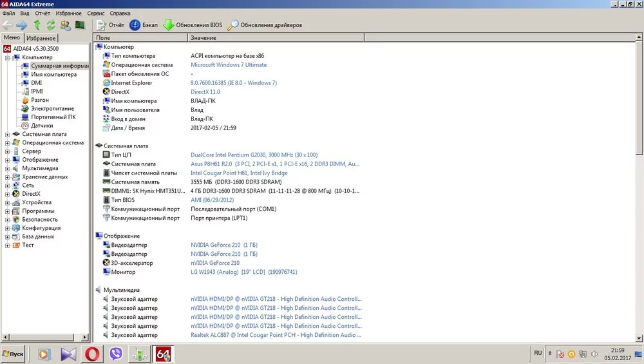
Task: Collapse the Компьютер tree node
Action: 8,57
